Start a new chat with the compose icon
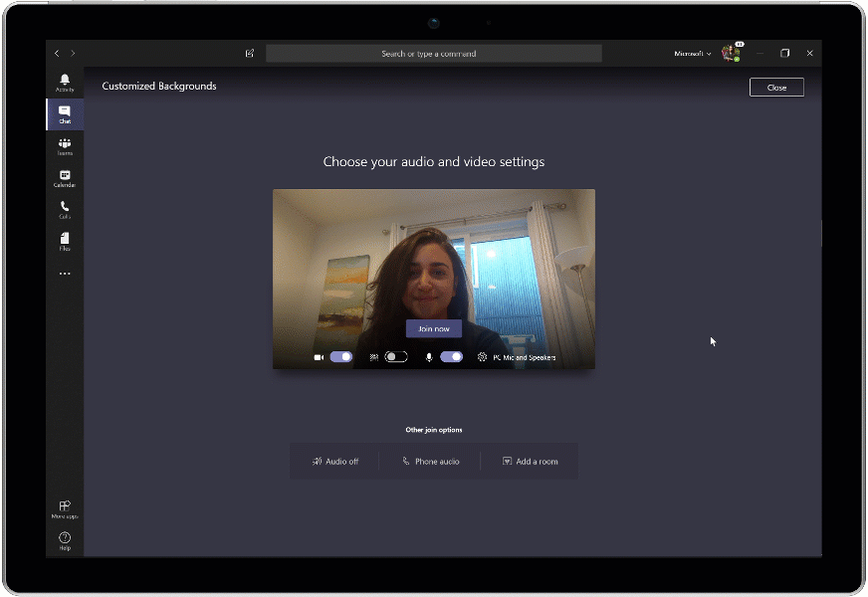This screenshot has width=868, height=597. tap(249, 53)
